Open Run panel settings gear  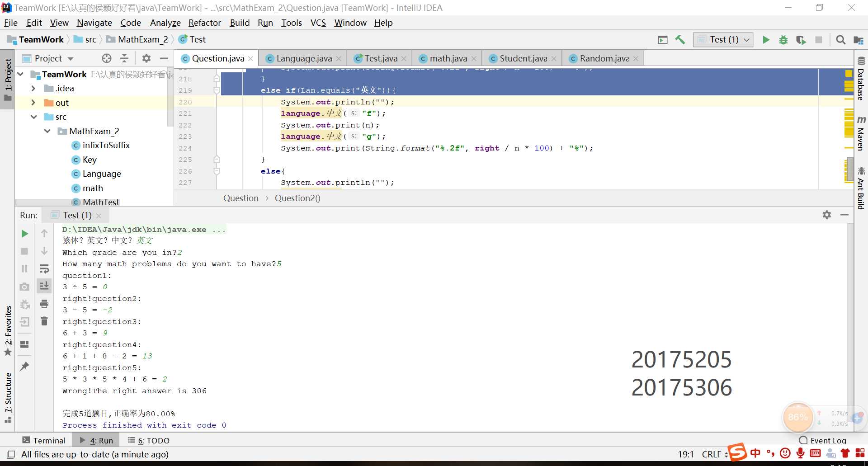coord(827,215)
